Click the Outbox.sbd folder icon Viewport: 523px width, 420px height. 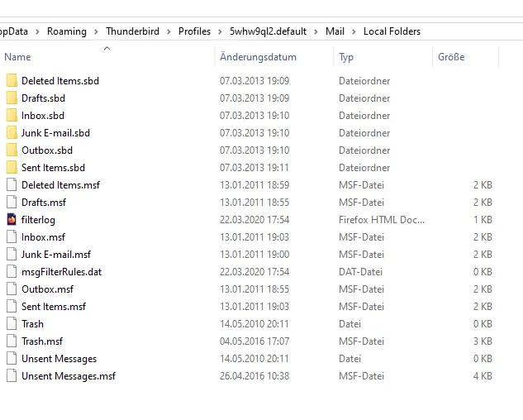point(12,150)
